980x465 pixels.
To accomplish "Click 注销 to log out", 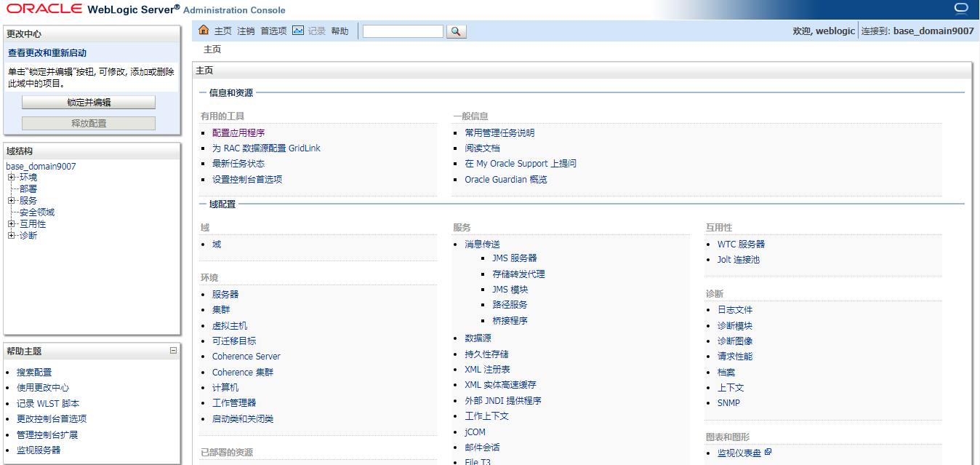I will pos(246,31).
